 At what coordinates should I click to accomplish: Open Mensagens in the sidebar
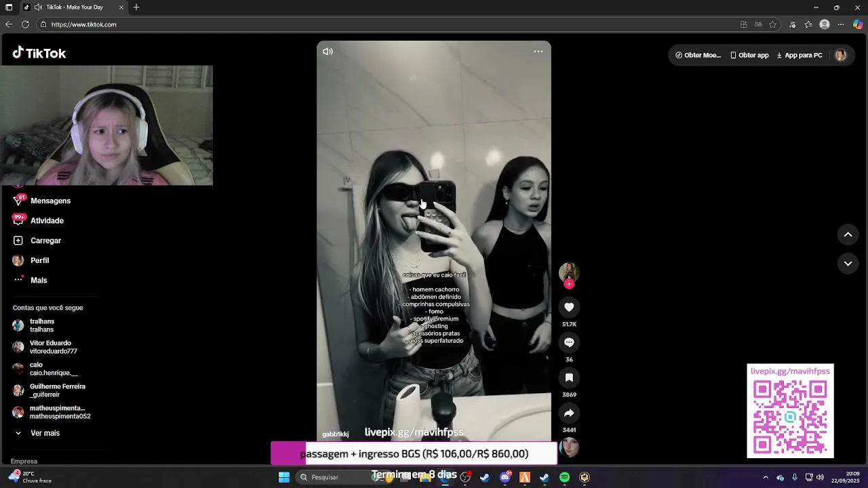(50, 201)
